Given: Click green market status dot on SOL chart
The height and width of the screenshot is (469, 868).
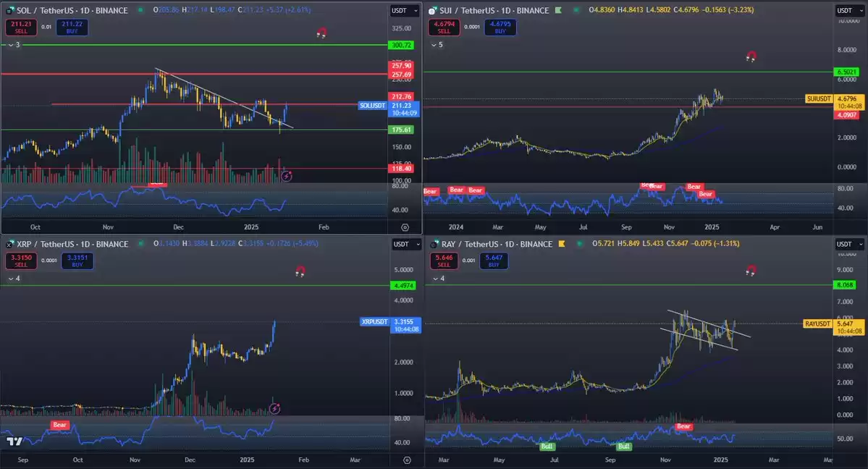Looking at the screenshot, I should tap(141, 10).
